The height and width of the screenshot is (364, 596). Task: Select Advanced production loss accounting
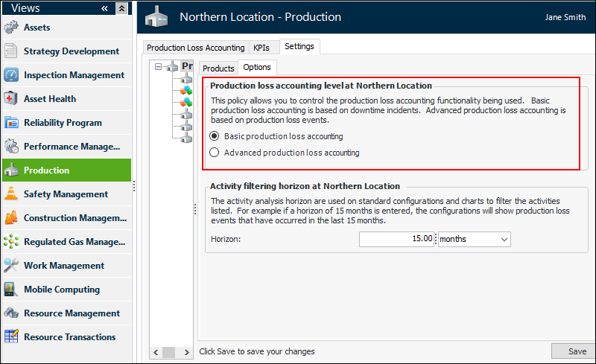coord(215,153)
